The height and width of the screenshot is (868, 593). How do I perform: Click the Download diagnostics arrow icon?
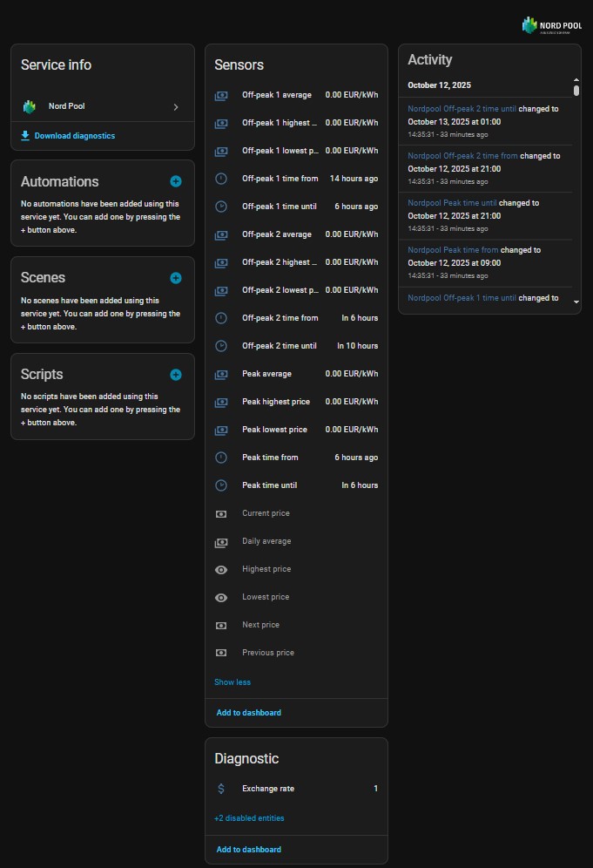[25, 136]
